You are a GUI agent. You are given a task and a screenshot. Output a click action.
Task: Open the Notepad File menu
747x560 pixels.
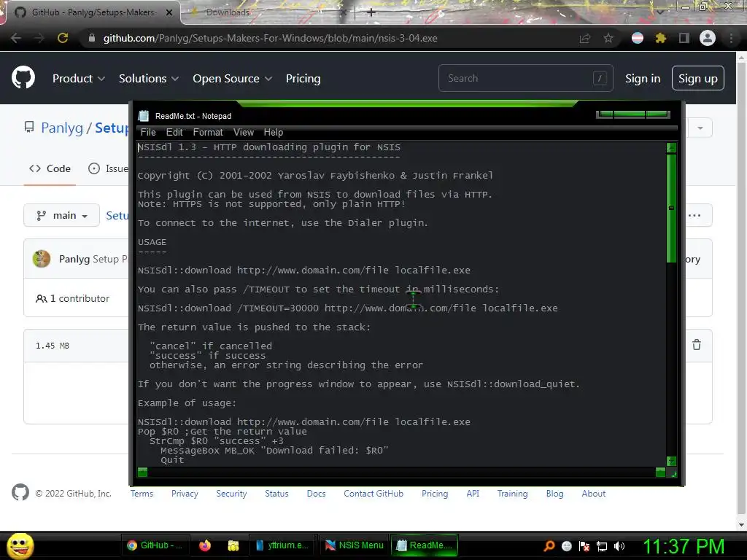148,133
